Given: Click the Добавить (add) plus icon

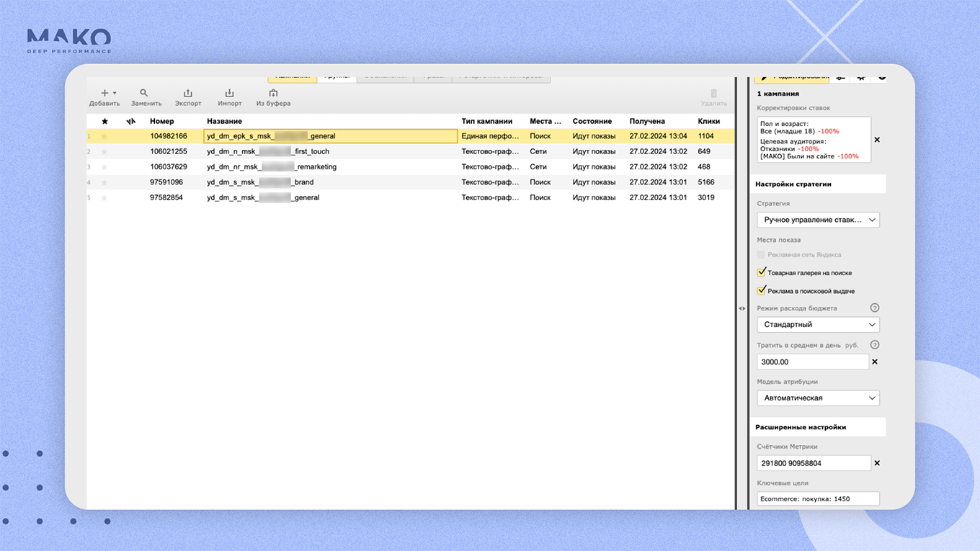Looking at the screenshot, I should pos(104,93).
